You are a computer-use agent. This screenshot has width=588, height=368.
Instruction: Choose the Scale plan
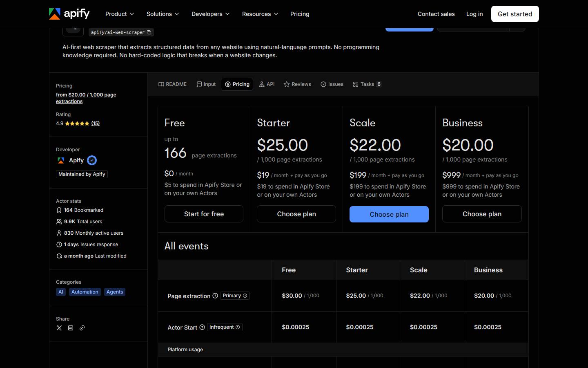389,214
